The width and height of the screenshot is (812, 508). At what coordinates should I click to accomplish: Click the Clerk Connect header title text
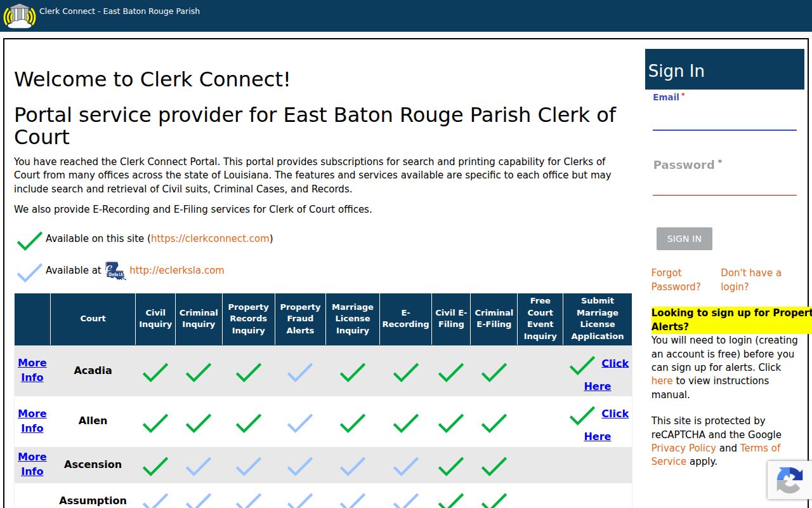click(119, 11)
